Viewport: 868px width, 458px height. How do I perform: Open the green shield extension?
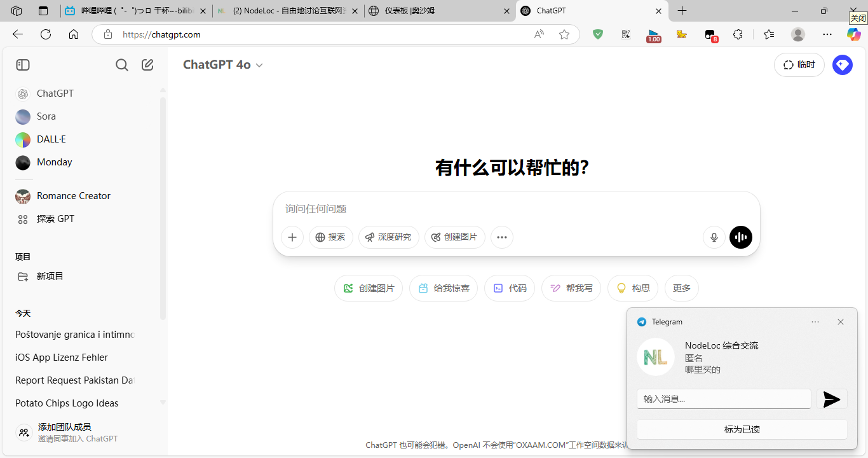click(598, 34)
